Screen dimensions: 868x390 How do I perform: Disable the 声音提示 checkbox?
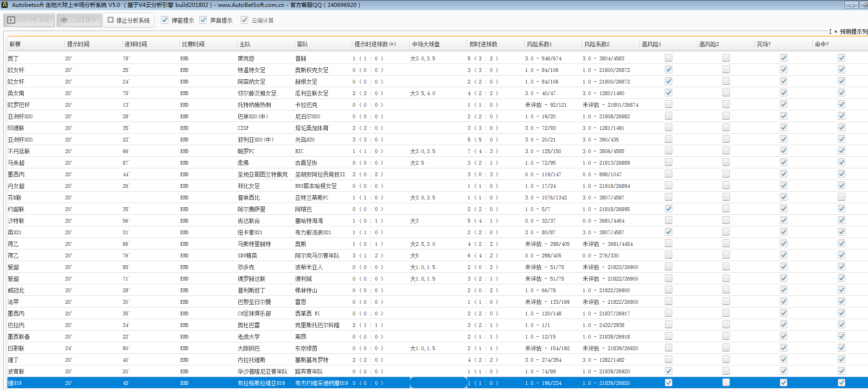(x=203, y=20)
